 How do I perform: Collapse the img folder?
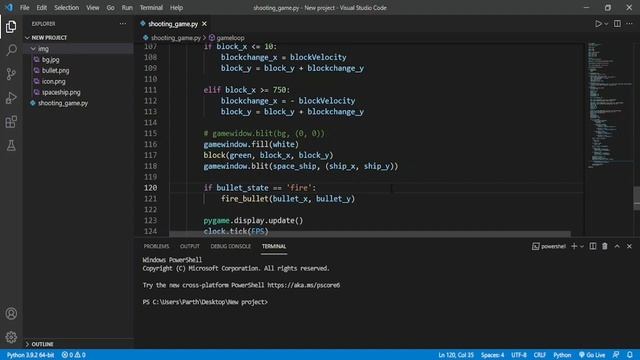(78, 49)
